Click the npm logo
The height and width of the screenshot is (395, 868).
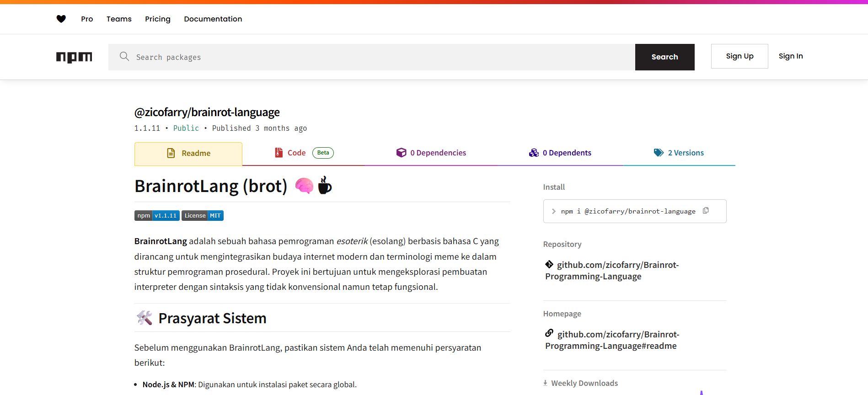74,57
